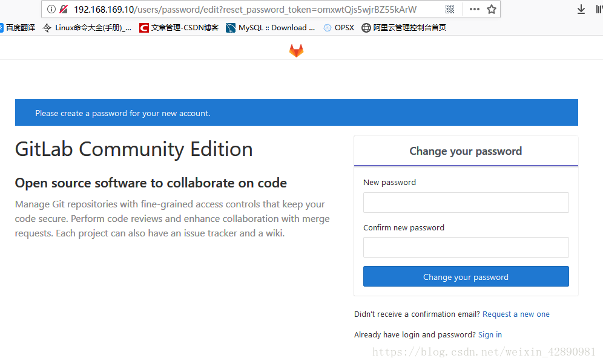Click the 'Please create a password' notice text
603x364 pixels.
coord(123,113)
